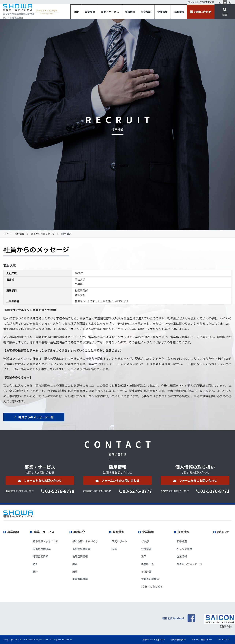The width and height of the screenshot is (235, 644).
Task: Open the 事業展開 navigation menu
Action: coord(90,12)
